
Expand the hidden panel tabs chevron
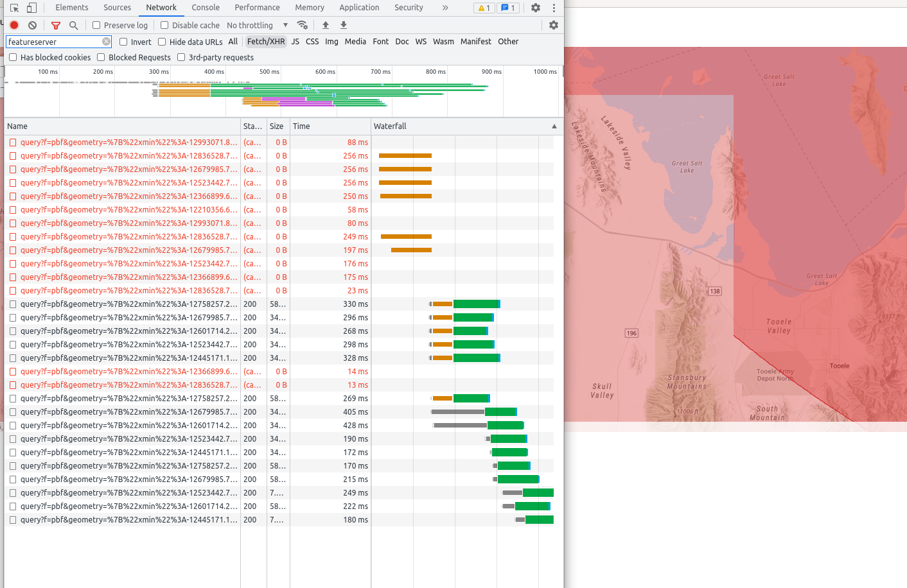(445, 7)
